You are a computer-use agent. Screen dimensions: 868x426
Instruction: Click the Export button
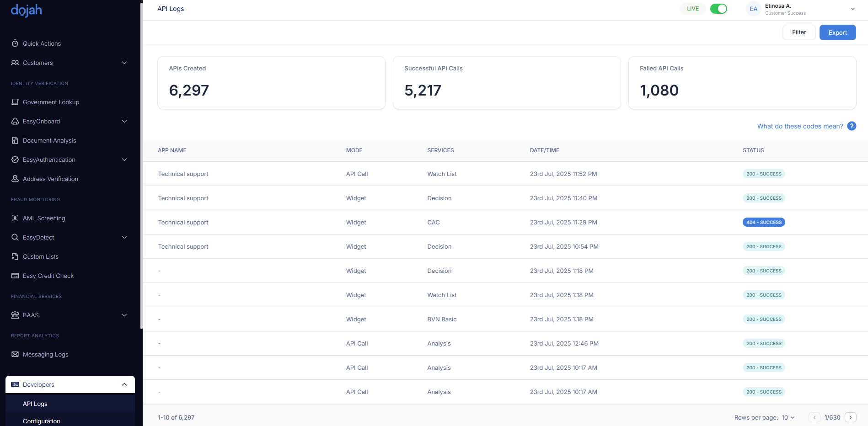point(837,32)
